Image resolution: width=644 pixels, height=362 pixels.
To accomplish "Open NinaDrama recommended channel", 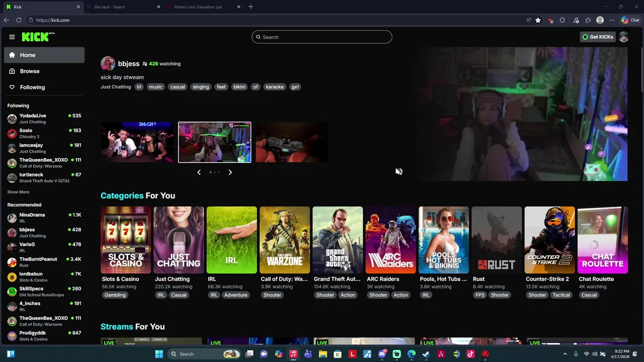I will pyautogui.click(x=44, y=218).
